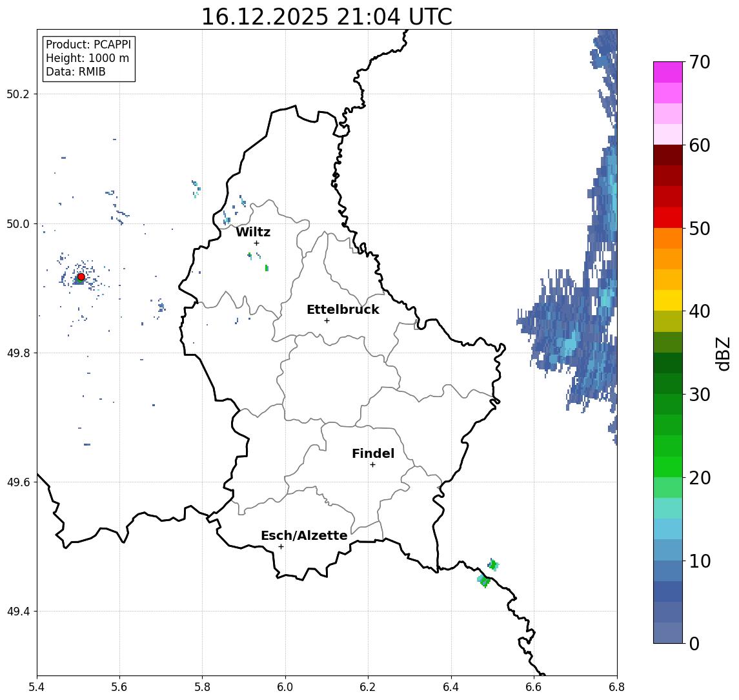Click the colorbar tick label 40

click(700, 311)
